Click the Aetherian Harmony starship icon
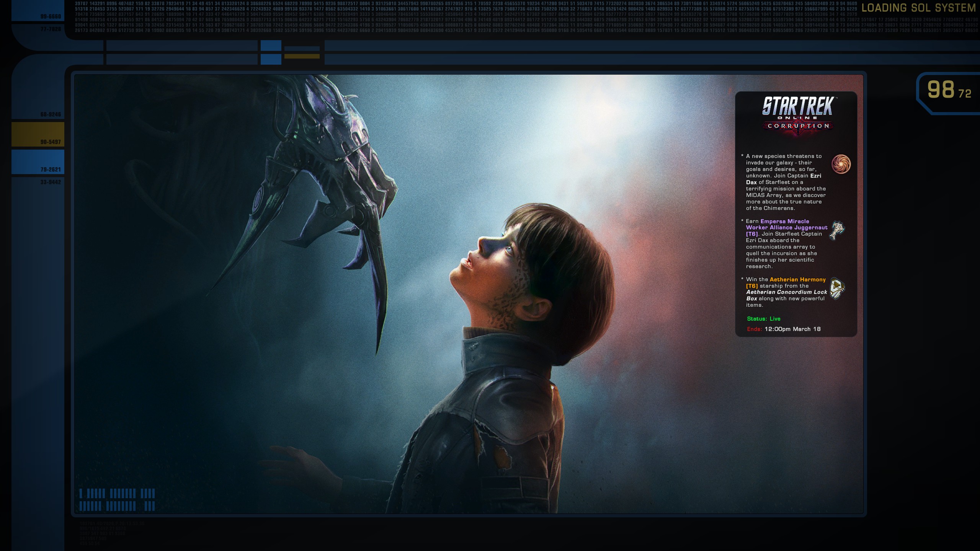 837,289
